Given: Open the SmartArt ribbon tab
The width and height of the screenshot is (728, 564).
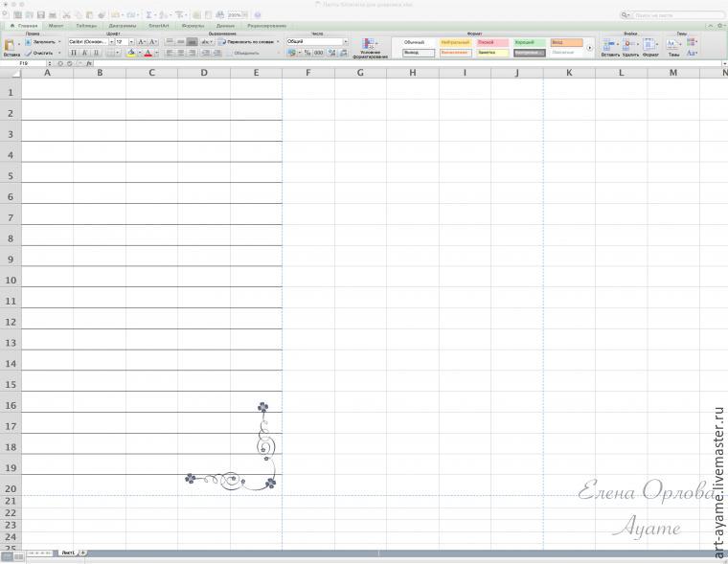Looking at the screenshot, I should coord(159,26).
